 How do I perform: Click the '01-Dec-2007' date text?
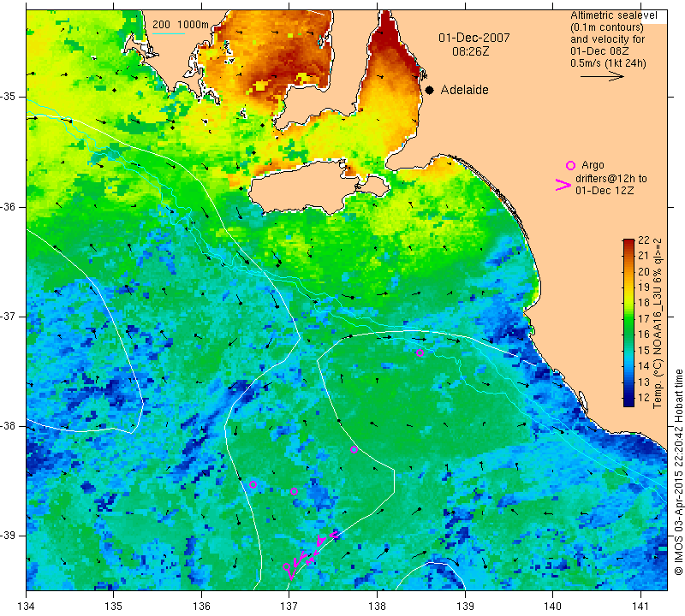474,38
